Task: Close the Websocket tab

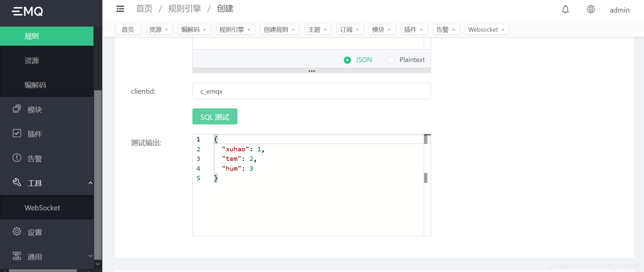Action: 503,30
